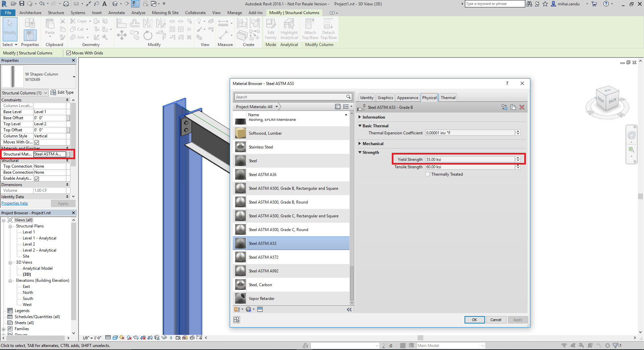Toggle the Moves With Grids checkbox
The image size is (644, 350).
[x=68, y=53]
